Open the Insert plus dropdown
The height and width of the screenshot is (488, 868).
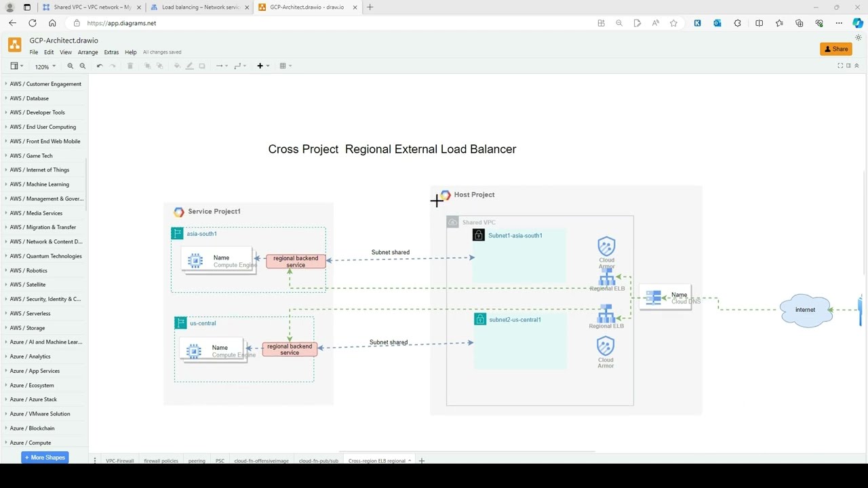[x=263, y=66]
